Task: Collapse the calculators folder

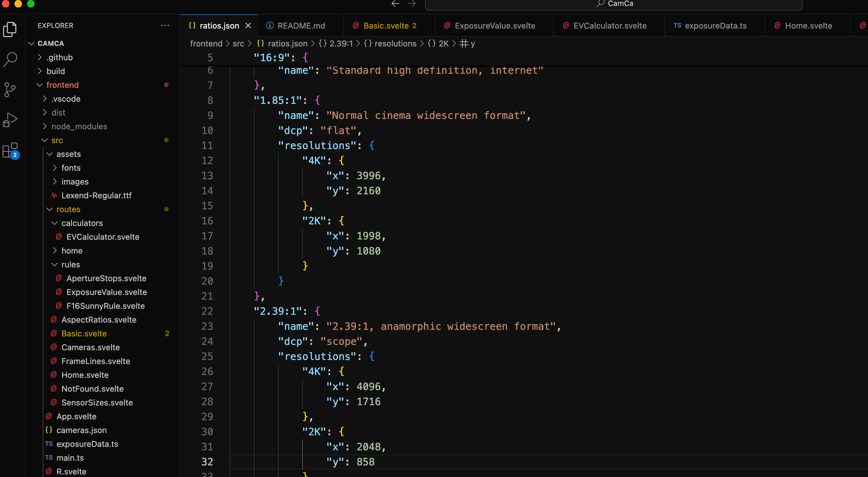Action: 82,223
